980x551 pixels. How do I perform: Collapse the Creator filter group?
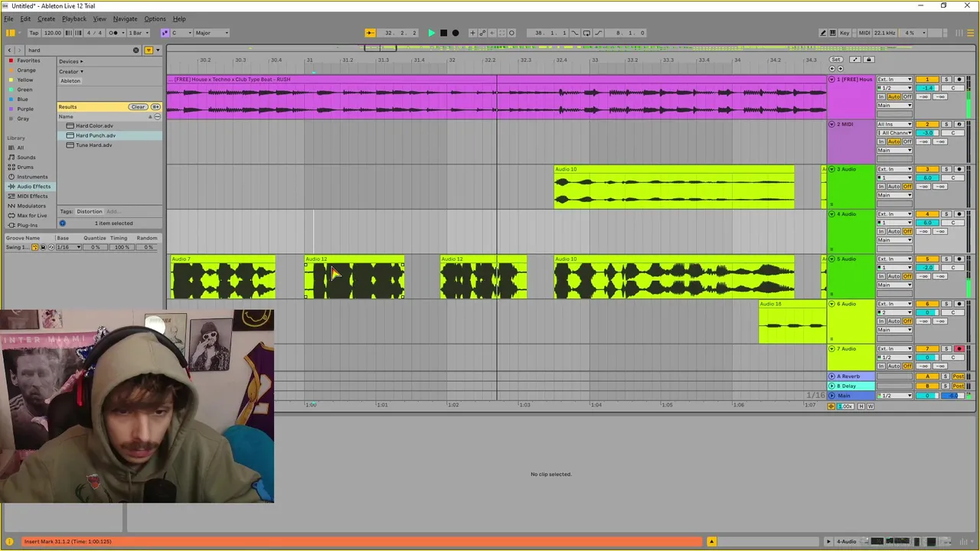click(x=70, y=71)
